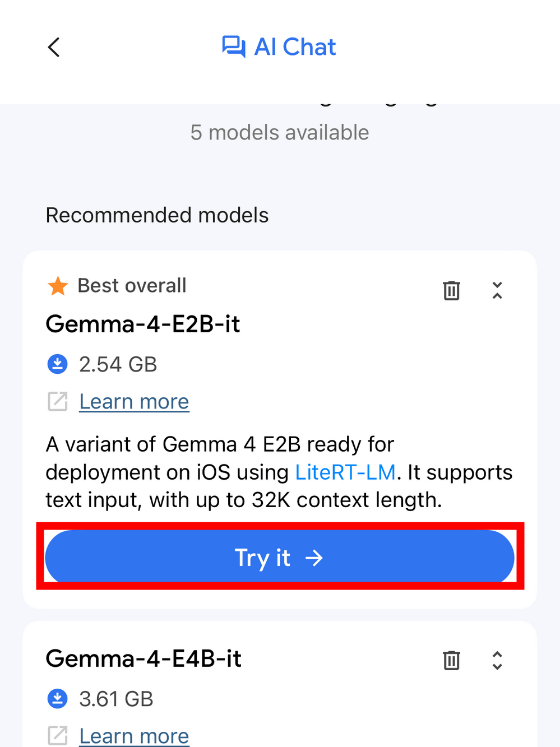Delete the Gemma-4-E2B-it model
Viewport: 560px width, 747px height.
(x=451, y=290)
